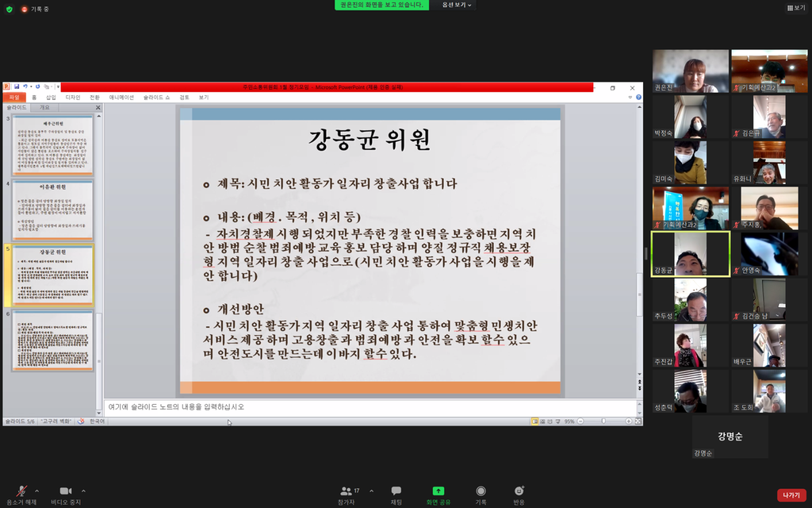Screen dimensions: 812x508
Task: Expand participants options caret
Action: pos(371,491)
